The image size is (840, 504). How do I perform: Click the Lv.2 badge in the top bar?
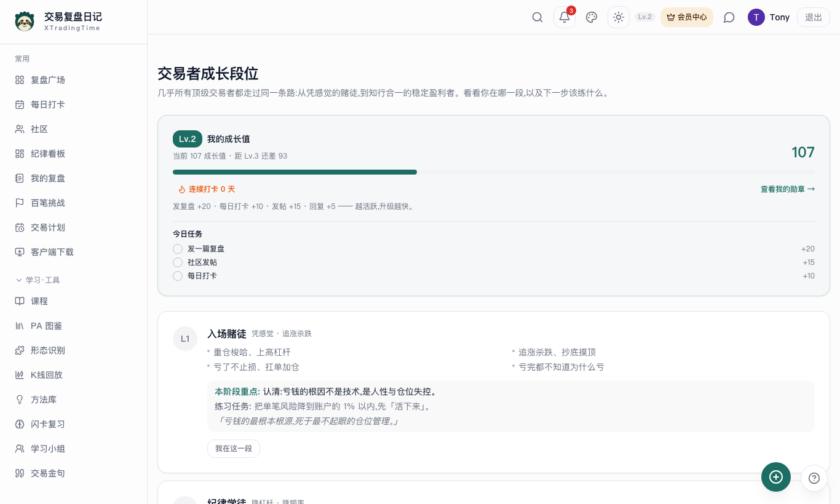(x=645, y=17)
